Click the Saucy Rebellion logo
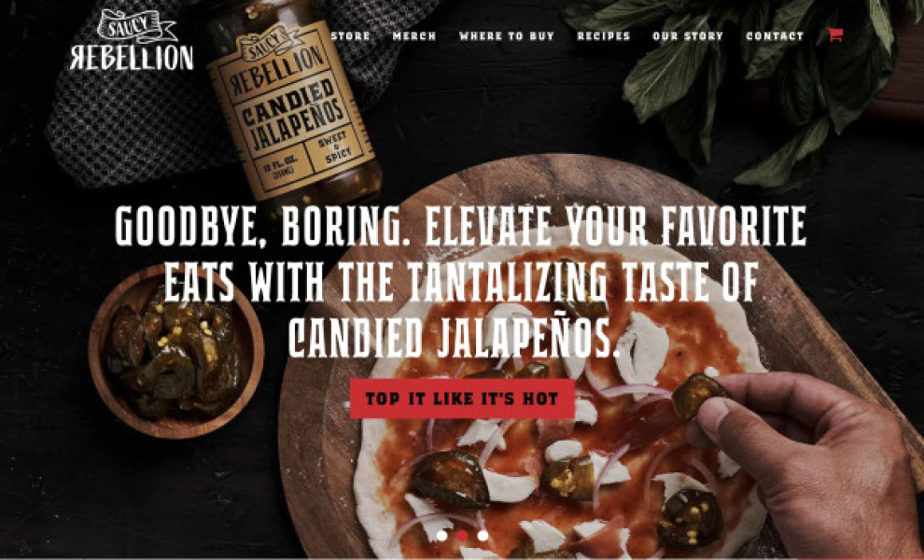The height and width of the screenshot is (560, 924). tap(132, 40)
